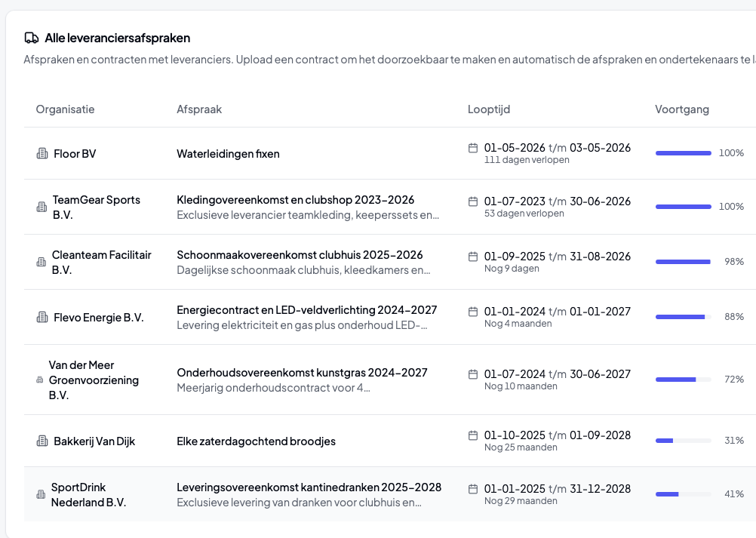
Task: Open Schoonmaakovereenkomst clubhuis 2025–2026
Action: click(x=300, y=254)
